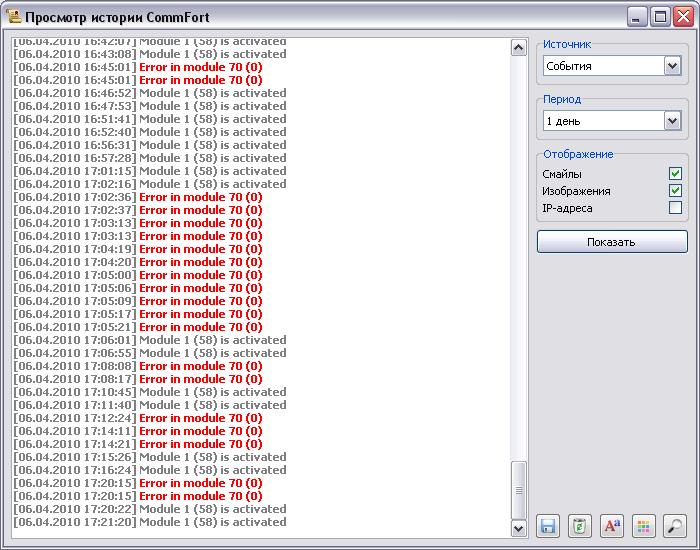The width and height of the screenshot is (700, 550).
Task: Open the color palette grid icon
Action: click(x=644, y=526)
